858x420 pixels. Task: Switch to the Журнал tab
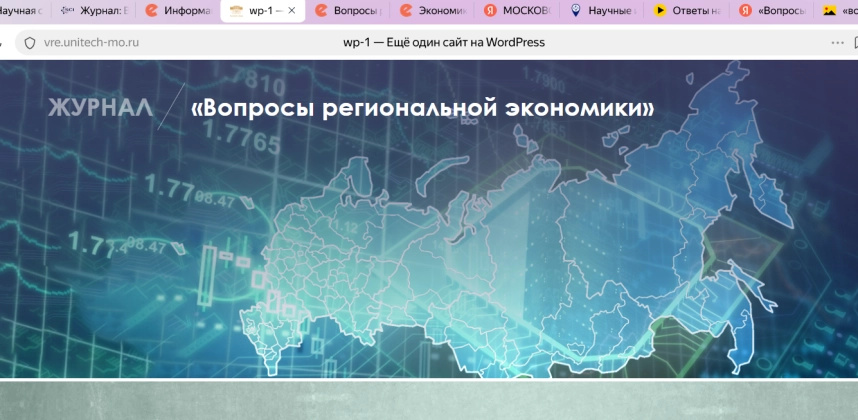coord(100,11)
